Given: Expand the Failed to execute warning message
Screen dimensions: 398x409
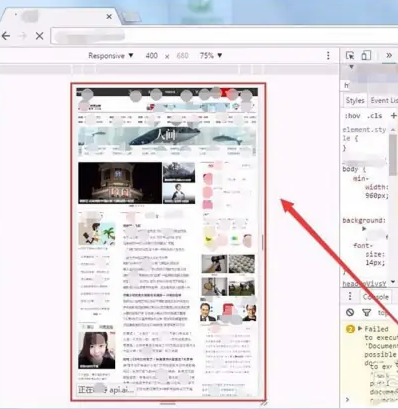Looking at the screenshot, I should click(x=360, y=329).
